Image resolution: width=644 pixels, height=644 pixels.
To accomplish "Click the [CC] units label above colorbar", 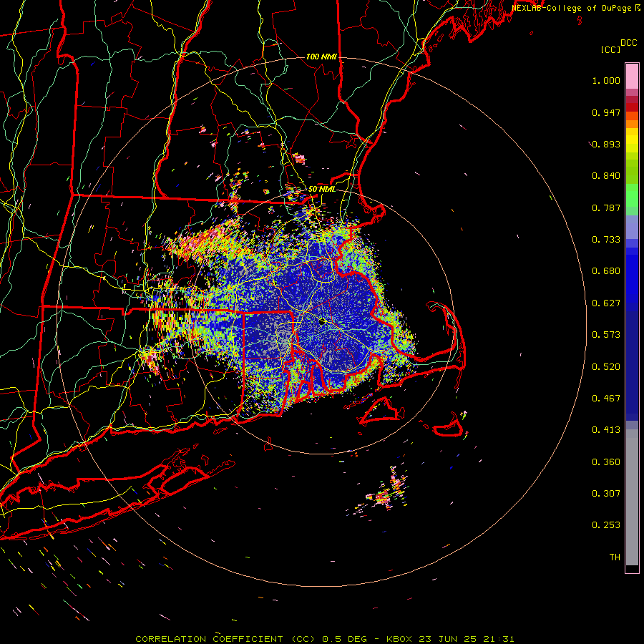I will 611,49.
